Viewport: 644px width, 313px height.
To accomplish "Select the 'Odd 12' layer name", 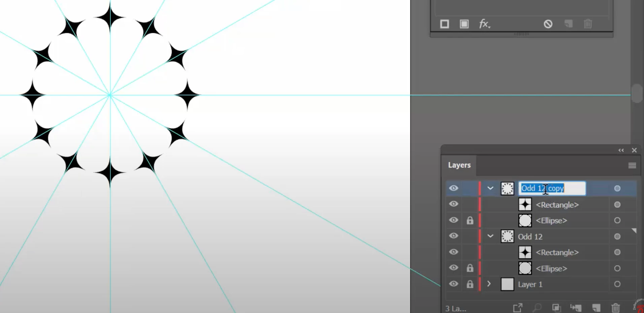I will click(530, 236).
